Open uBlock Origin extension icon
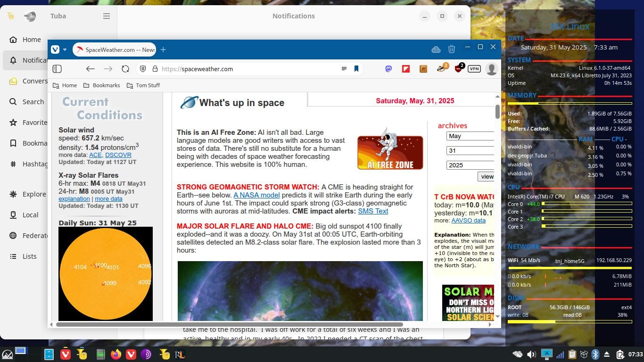Viewport: 644px width, 362px height. click(x=459, y=68)
